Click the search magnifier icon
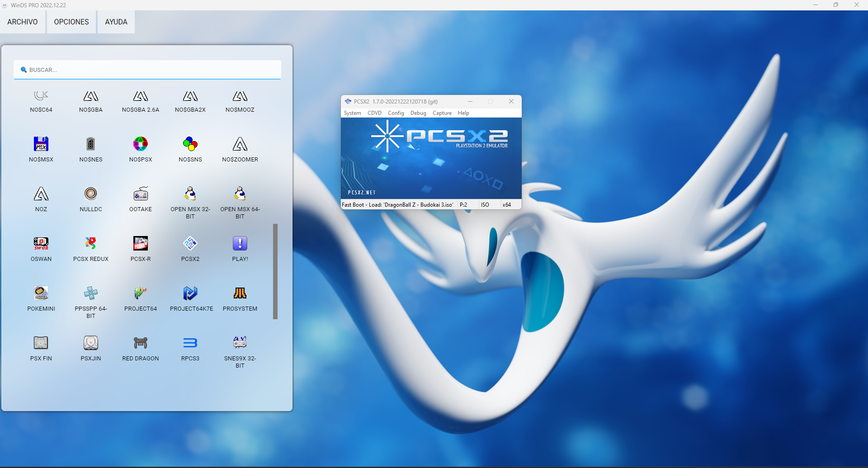This screenshot has width=868, height=468. [24, 70]
